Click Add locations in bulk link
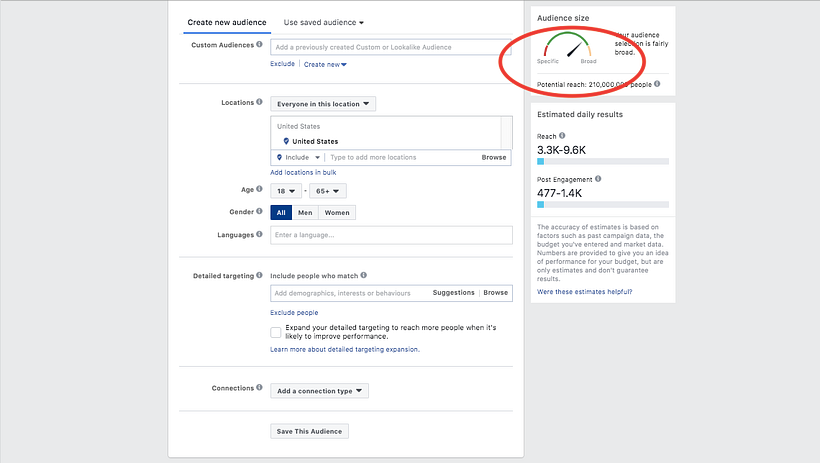Screen dimensions: 820x463 click(x=303, y=172)
